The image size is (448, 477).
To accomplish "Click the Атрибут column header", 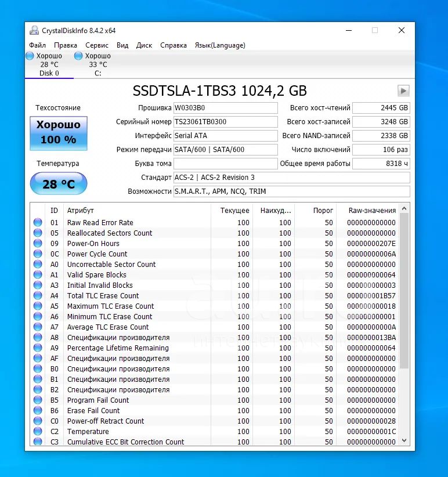I will (x=137, y=210).
